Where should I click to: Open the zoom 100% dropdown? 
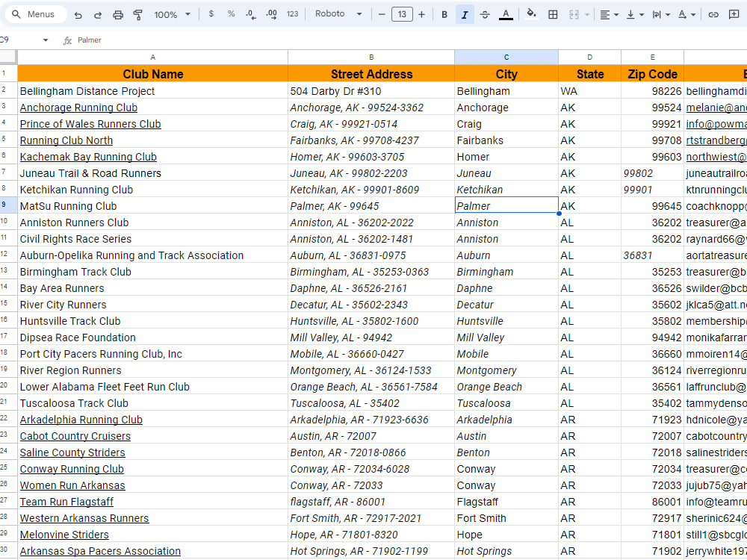172,15
